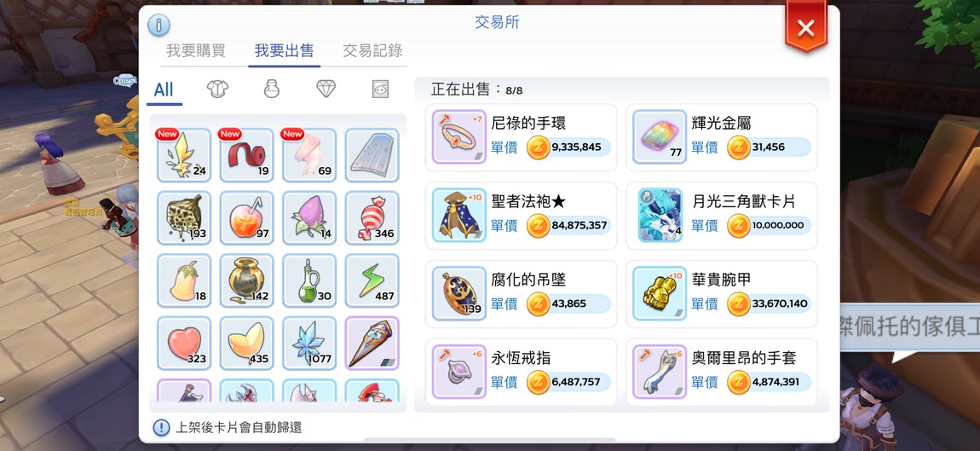
Task: Open the 月光三角獸卡片 listing
Action: 722,215
